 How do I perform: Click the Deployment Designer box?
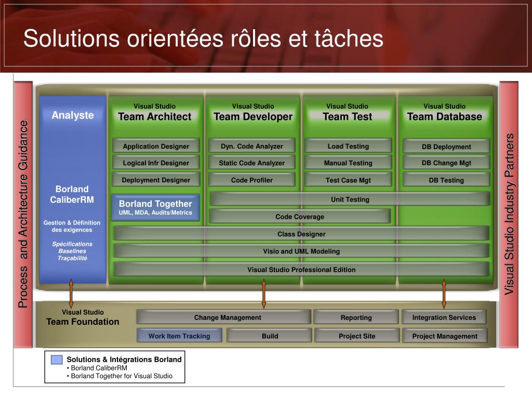[156, 180]
